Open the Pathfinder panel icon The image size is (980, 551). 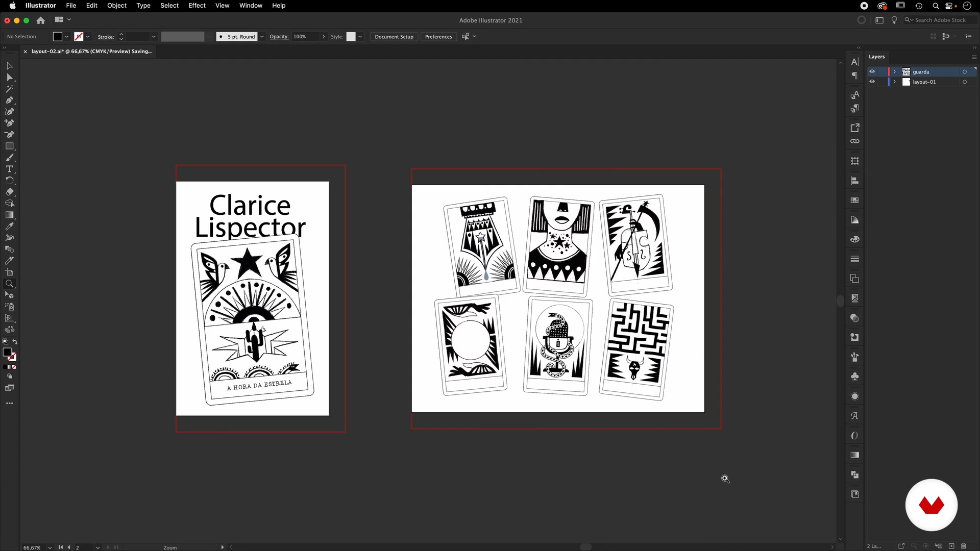[855, 474]
